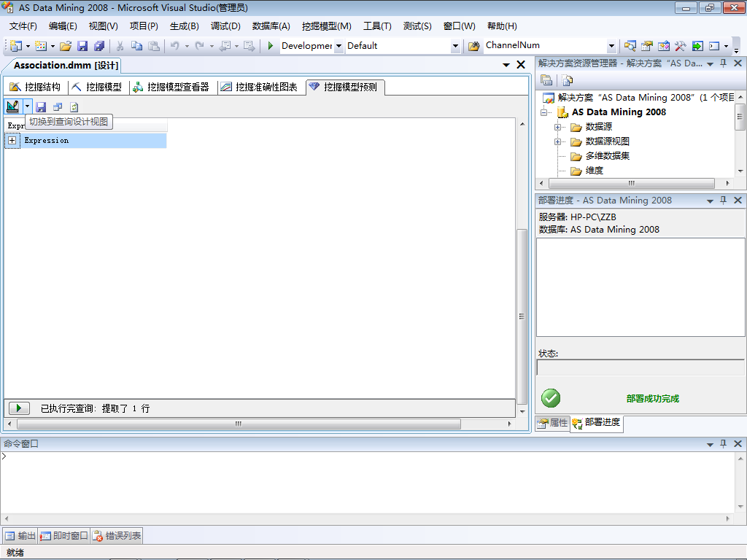Switch to the 错误列表 tab
Image resolution: width=747 pixels, height=560 pixels.
click(117, 536)
